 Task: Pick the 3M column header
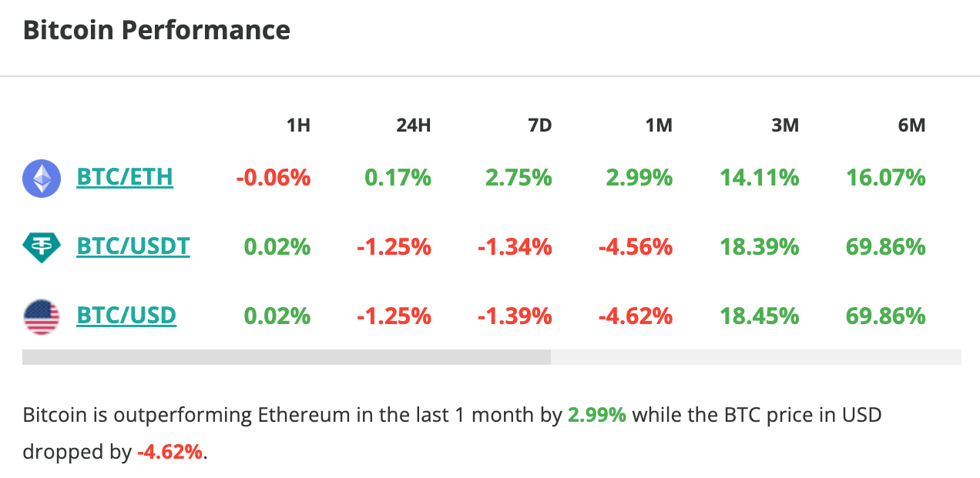785,125
